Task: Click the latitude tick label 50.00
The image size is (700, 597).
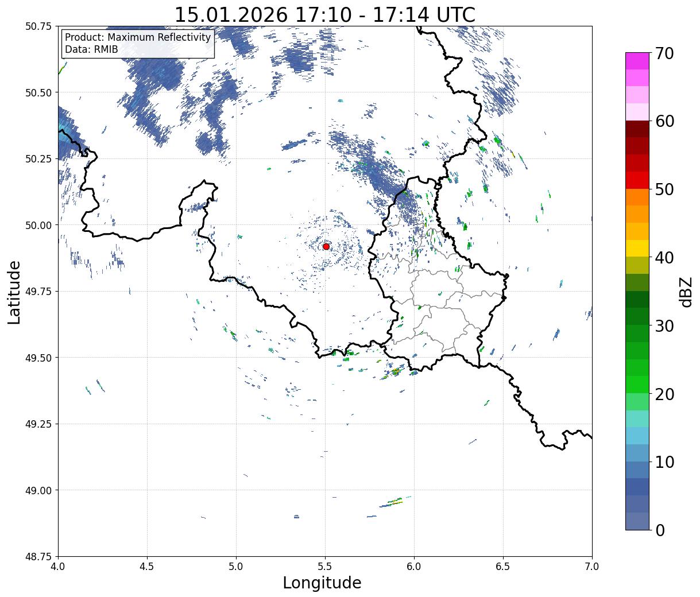Action: click(38, 225)
